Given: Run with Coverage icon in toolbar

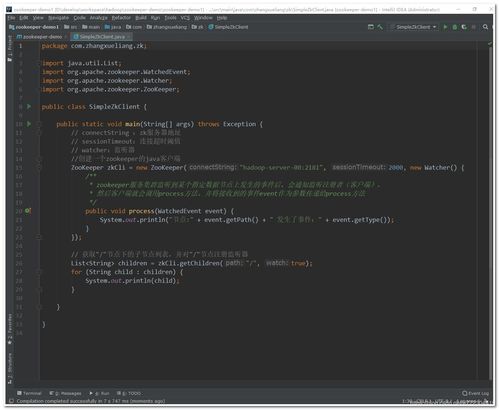Looking at the screenshot, I should pyautogui.click(x=464, y=27).
